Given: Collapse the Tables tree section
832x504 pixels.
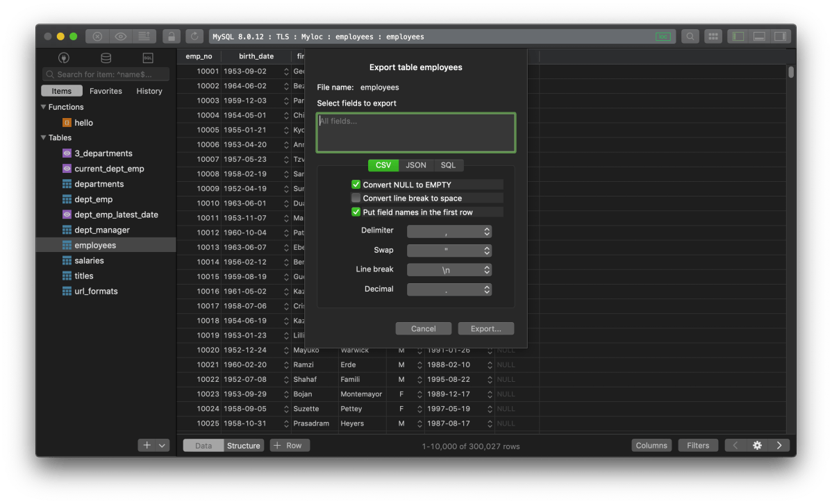Looking at the screenshot, I should click(x=44, y=137).
